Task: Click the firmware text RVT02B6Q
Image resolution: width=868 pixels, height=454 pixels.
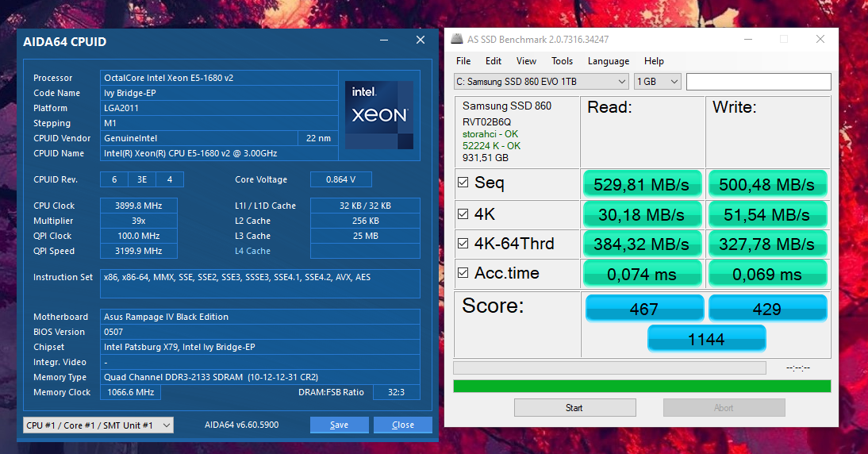Action: click(x=486, y=121)
